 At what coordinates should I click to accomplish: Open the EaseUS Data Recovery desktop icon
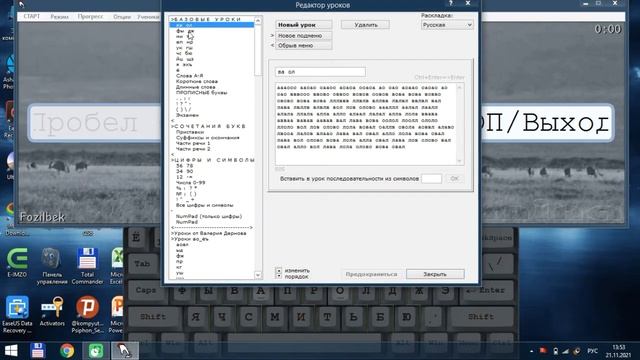[x=17, y=315]
